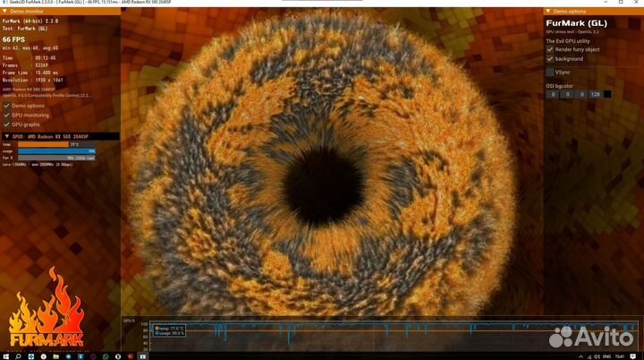Click the fan speed bar
This screenshot has height=360, width=644.
(x=55, y=158)
